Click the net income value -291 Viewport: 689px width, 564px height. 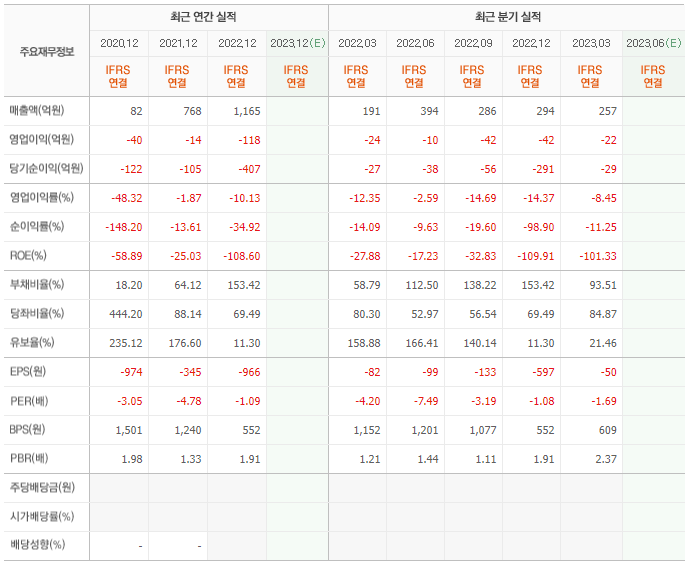coord(543,169)
